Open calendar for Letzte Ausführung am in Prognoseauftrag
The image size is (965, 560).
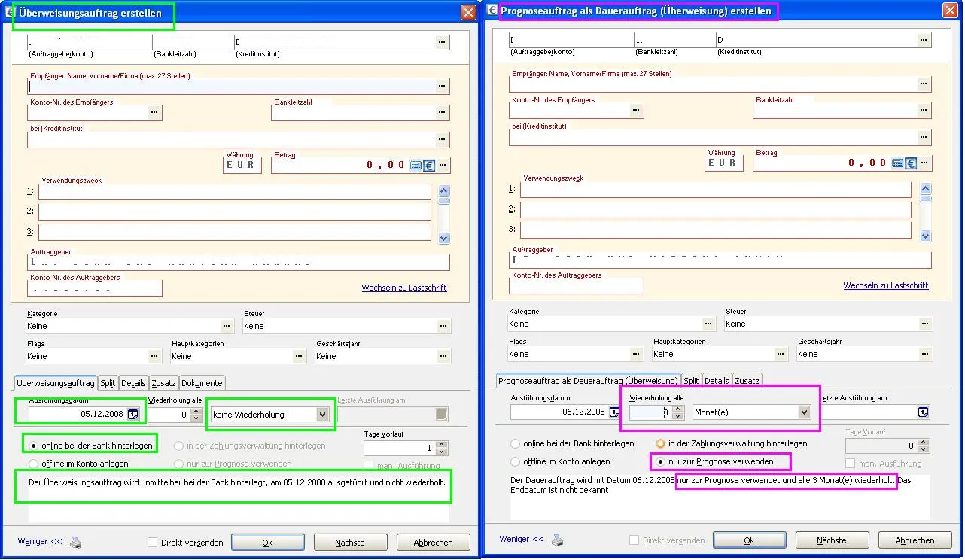[923, 412]
